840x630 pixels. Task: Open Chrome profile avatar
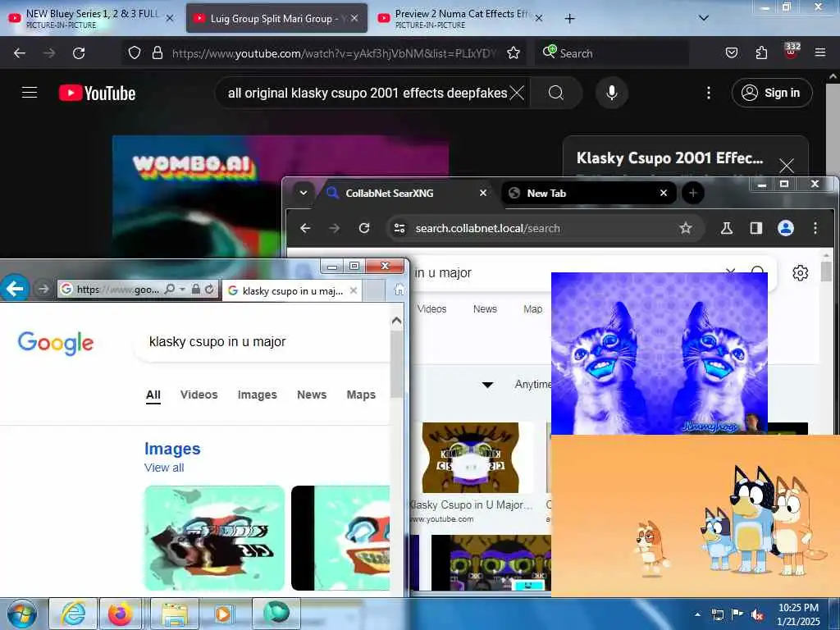[785, 228]
